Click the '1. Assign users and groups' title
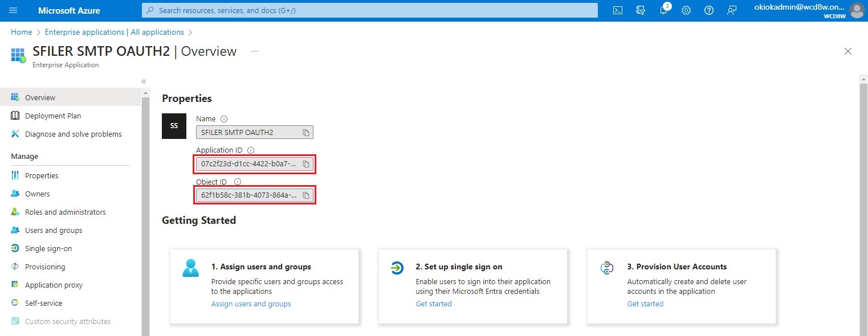Viewport: 868px width, 336px height. (x=261, y=267)
